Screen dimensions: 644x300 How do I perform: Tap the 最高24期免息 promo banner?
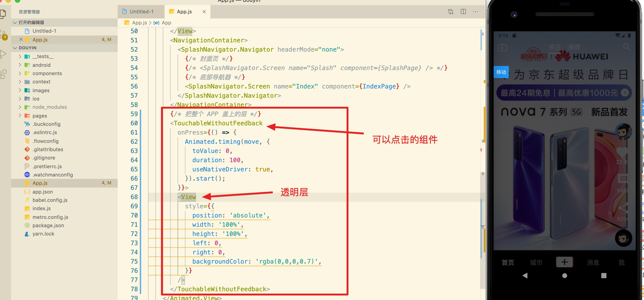click(564, 93)
